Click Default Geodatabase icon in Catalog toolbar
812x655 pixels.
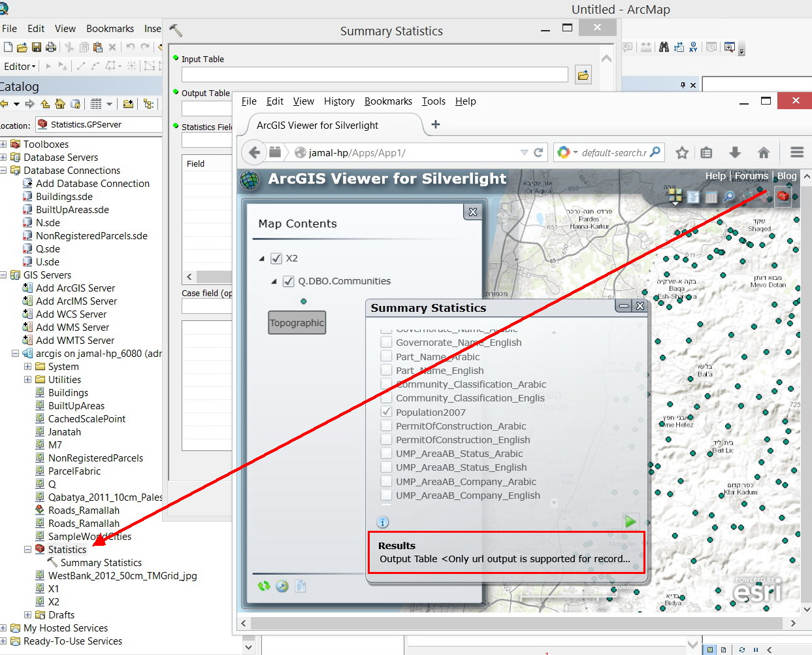[76, 104]
